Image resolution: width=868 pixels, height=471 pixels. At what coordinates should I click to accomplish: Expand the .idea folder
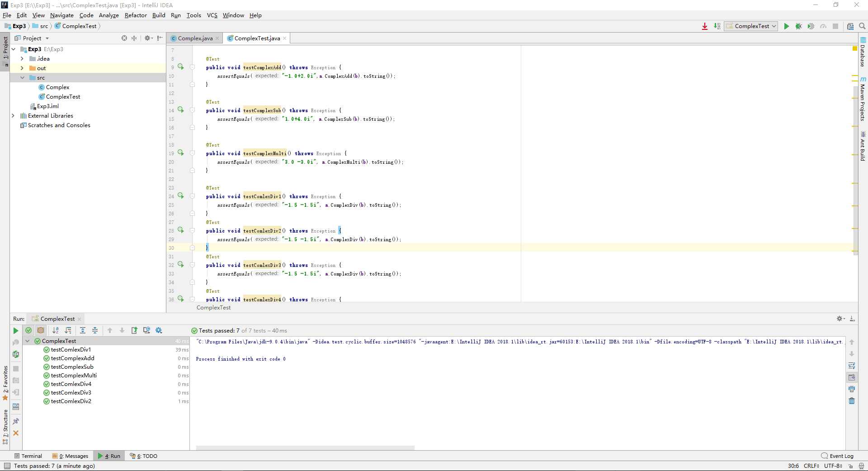coord(22,59)
